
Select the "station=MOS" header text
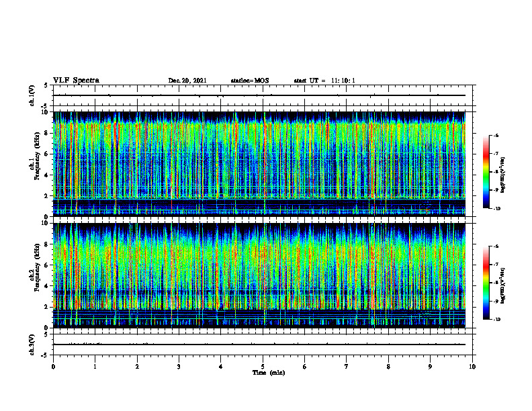coord(250,81)
